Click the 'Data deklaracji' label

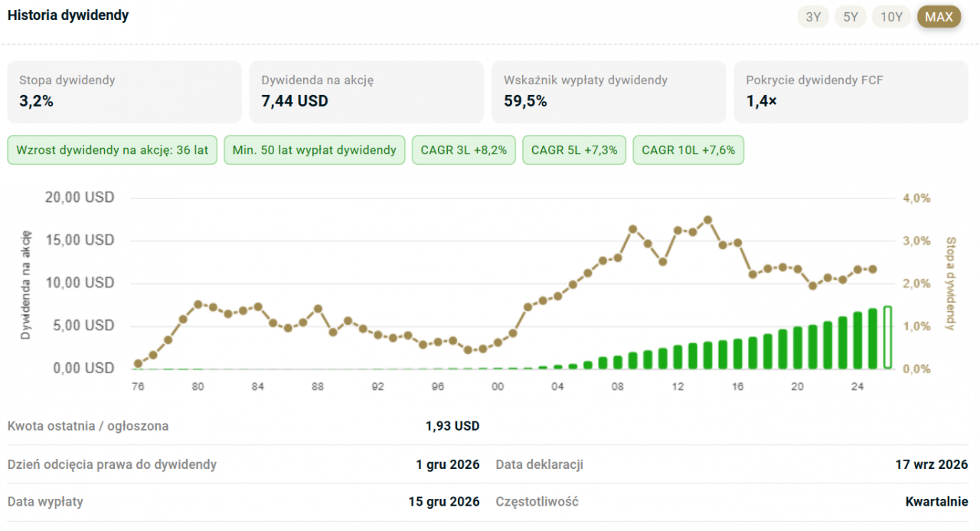coord(540,464)
